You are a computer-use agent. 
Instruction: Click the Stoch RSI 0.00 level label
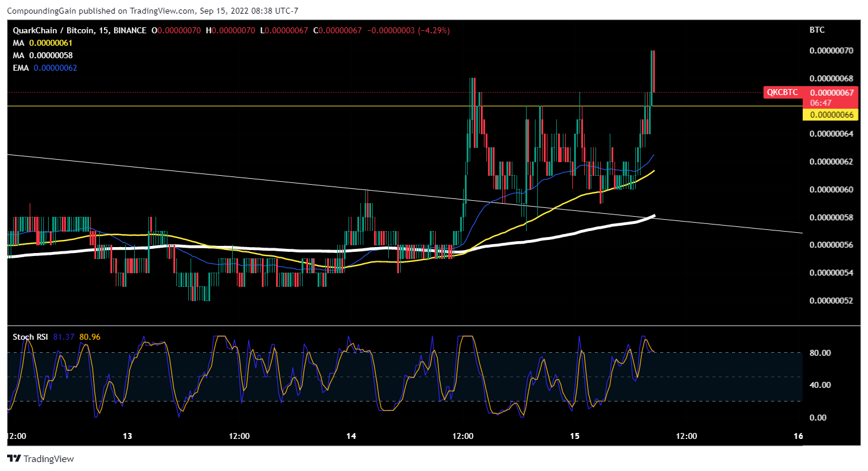click(818, 418)
